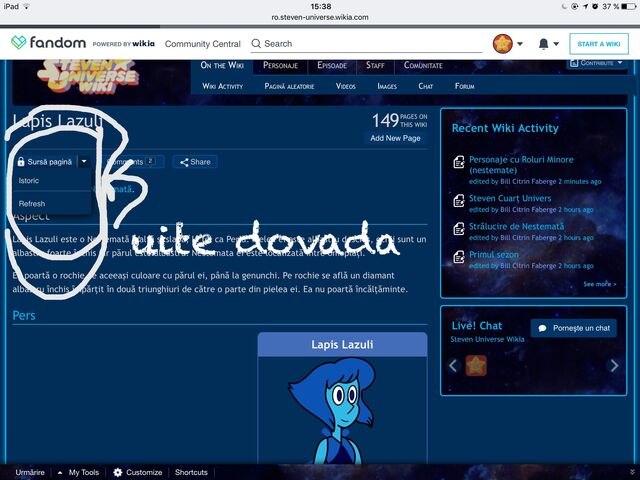
Task: Select Chat submenu item
Action: pyautogui.click(x=425, y=86)
